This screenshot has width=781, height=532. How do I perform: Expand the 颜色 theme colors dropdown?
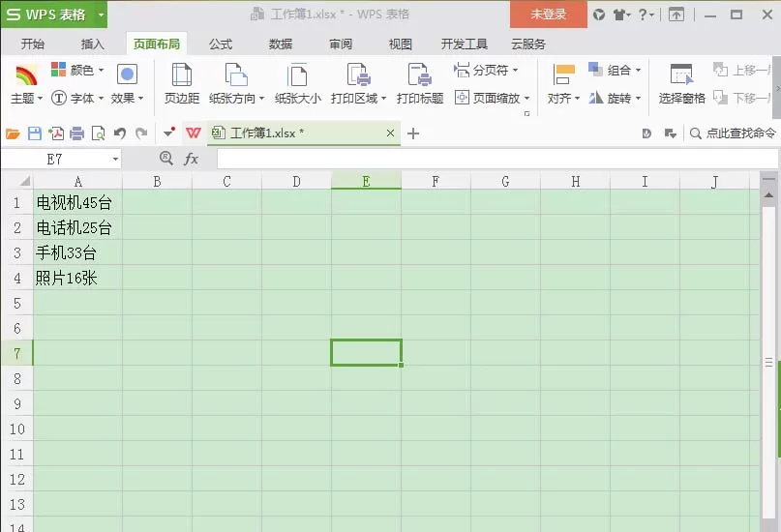77,70
